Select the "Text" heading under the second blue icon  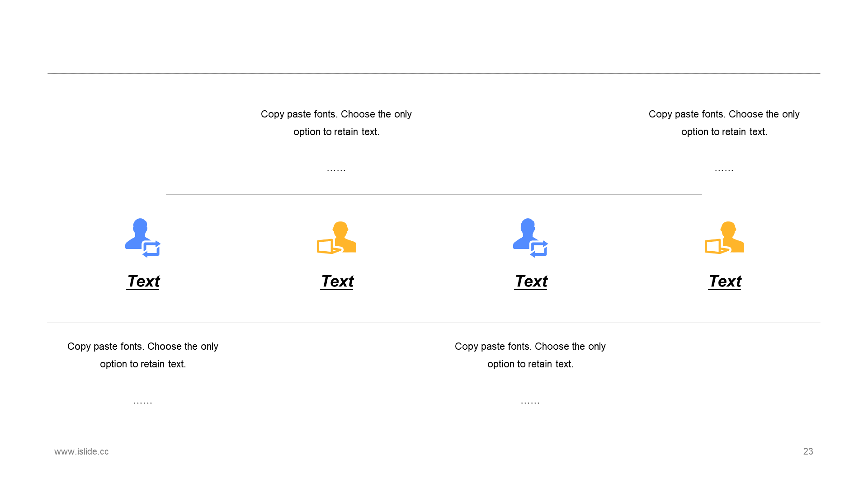531,281
